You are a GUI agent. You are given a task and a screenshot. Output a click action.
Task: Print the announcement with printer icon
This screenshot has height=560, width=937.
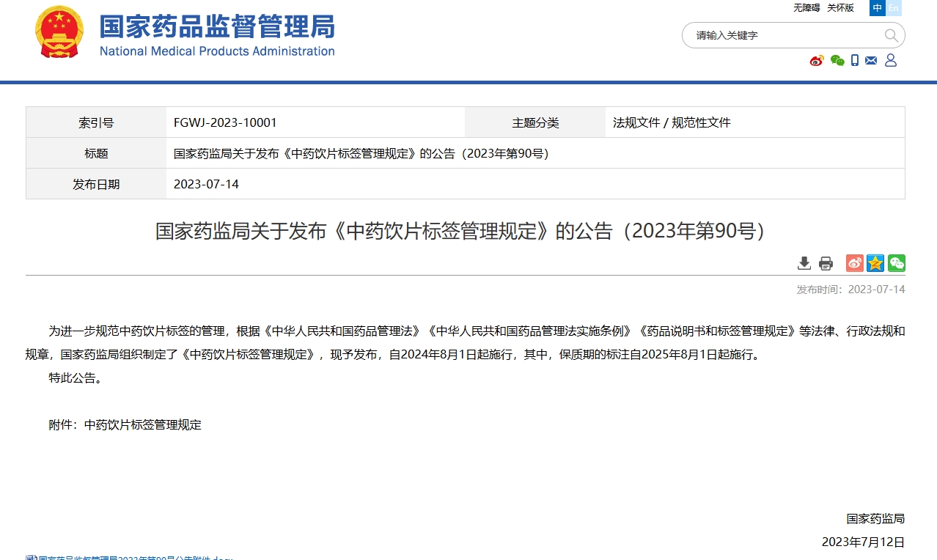coord(826,263)
